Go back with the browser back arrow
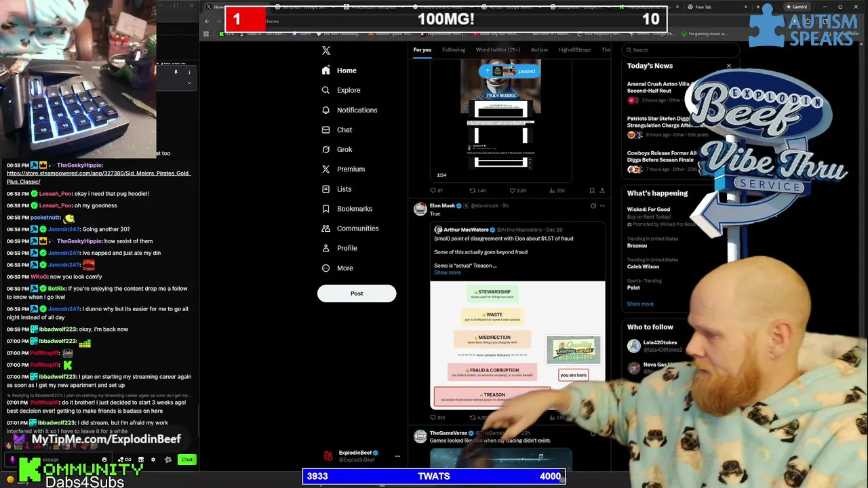 point(207,21)
